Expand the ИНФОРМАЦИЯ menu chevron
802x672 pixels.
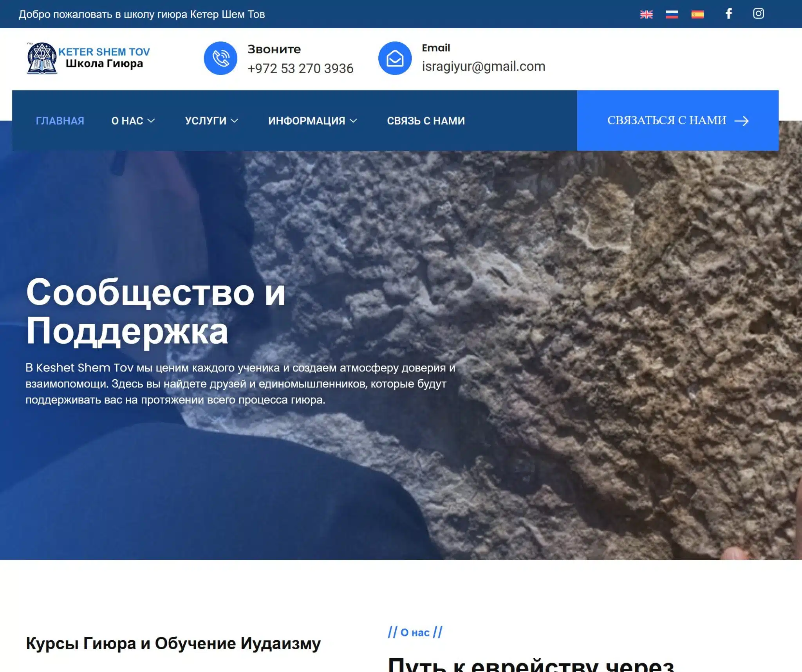353,121
